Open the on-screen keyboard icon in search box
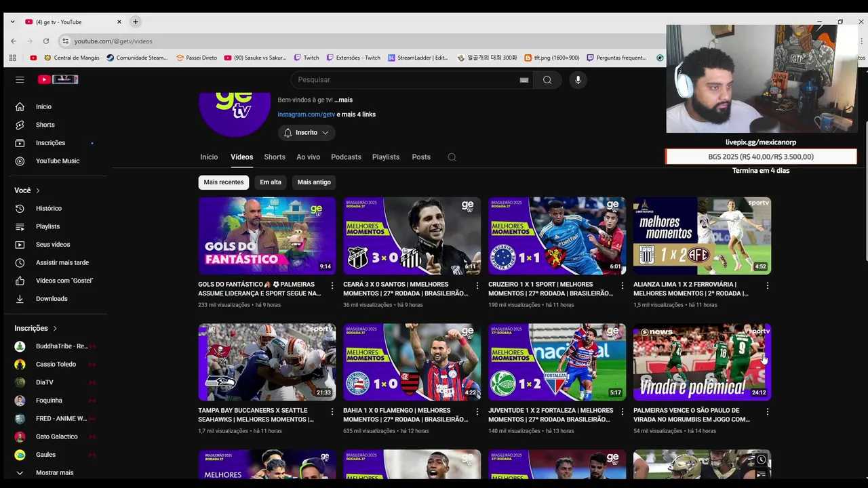The image size is (868, 488). pos(524,80)
